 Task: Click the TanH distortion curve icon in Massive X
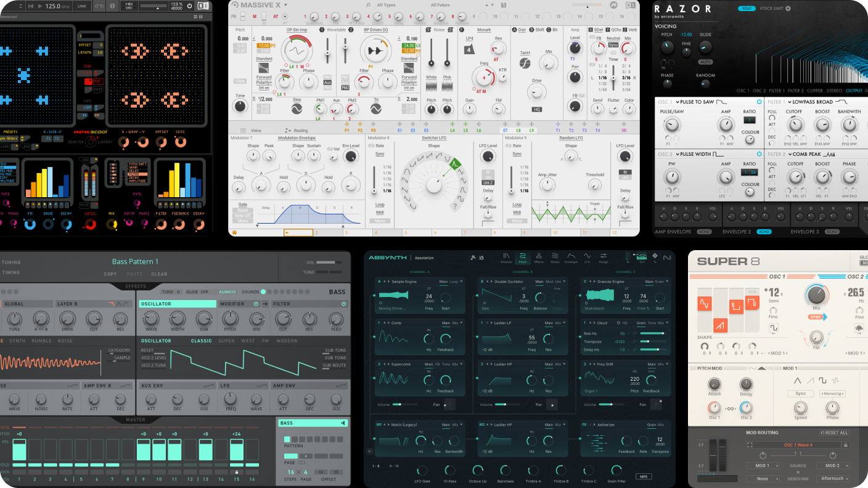(525, 63)
